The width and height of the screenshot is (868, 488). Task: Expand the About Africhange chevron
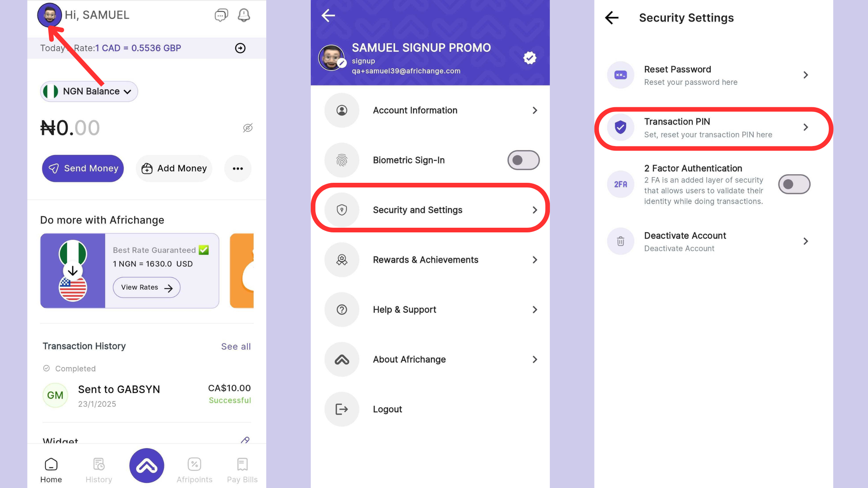point(535,359)
